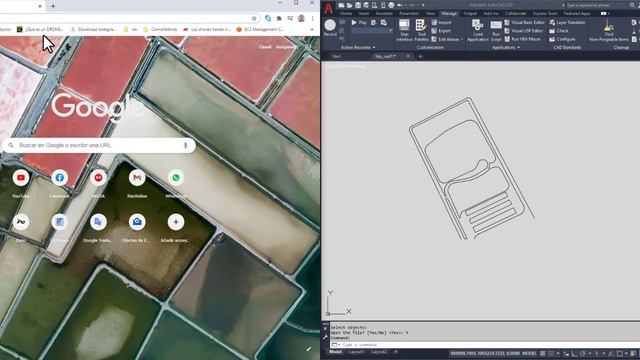This screenshot has width=640, height=360.
Task: Click Open file in quick access toolbar
Action: tap(349, 5)
